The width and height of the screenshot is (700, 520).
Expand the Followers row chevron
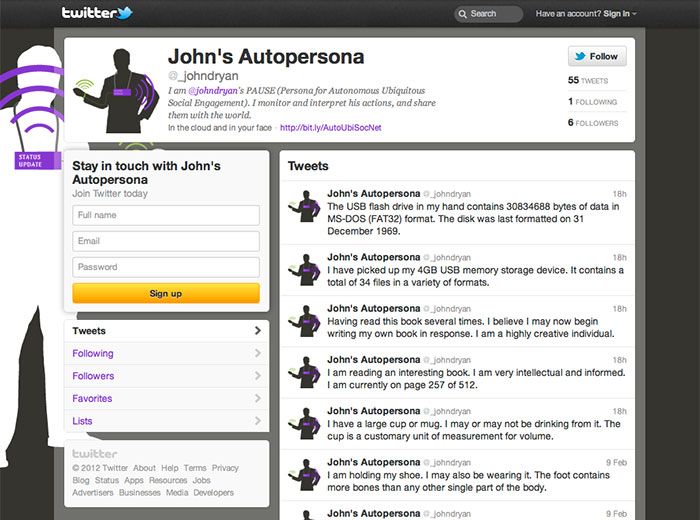[258, 376]
